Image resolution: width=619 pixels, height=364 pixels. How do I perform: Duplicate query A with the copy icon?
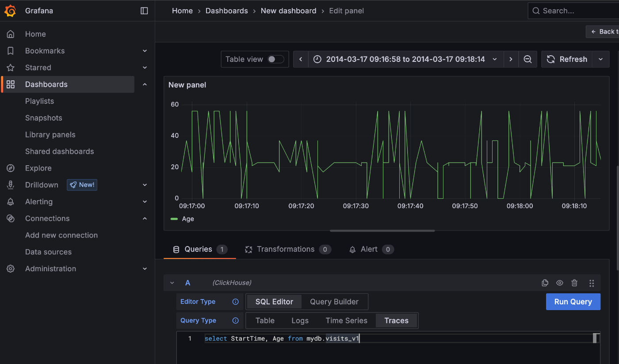pos(545,283)
